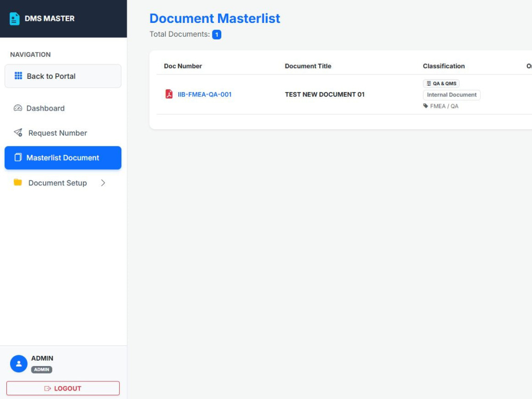Click the Document Masterlist heading
Screen dimensions: 532x399
coord(215,18)
